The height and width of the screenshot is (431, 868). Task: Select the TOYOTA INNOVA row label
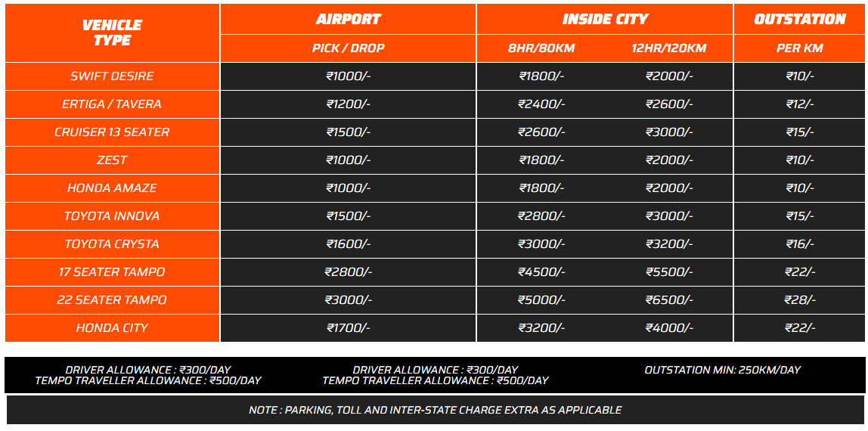point(113,215)
